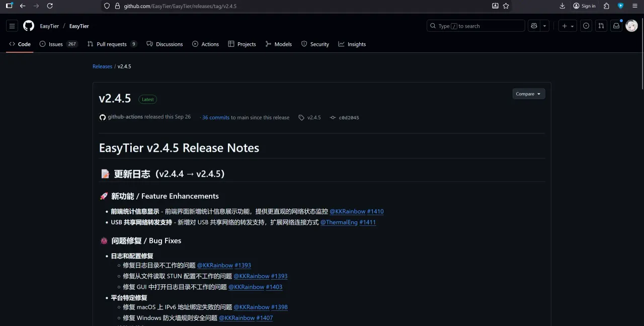Open pull request #1411 link

click(368, 222)
